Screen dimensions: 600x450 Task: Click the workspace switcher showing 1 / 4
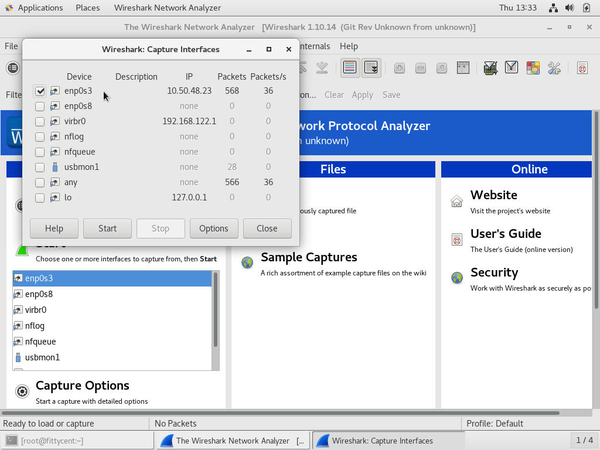(584, 440)
